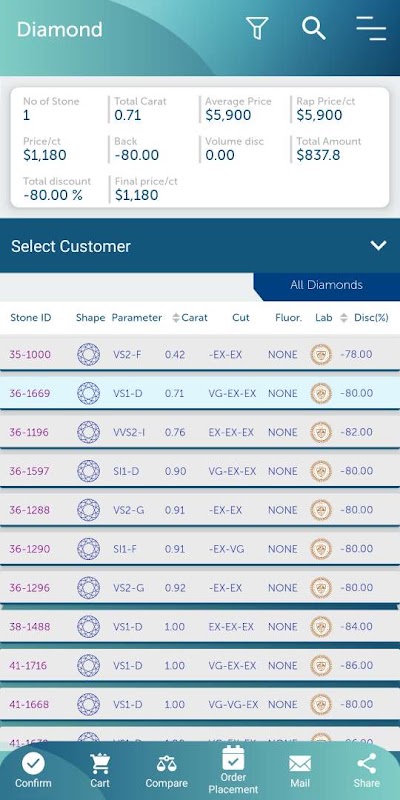
Task: Select stone row 35-1000
Action: pyautogui.click(x=200, y=354)
